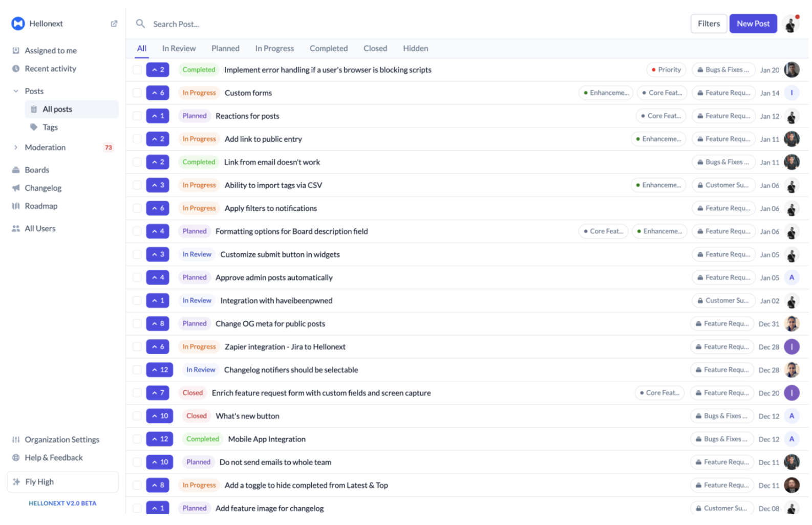This screenshot has height=525, width=812.
Task: Upvote Change OG meta for public posts
Action: (x=158, y=323)
